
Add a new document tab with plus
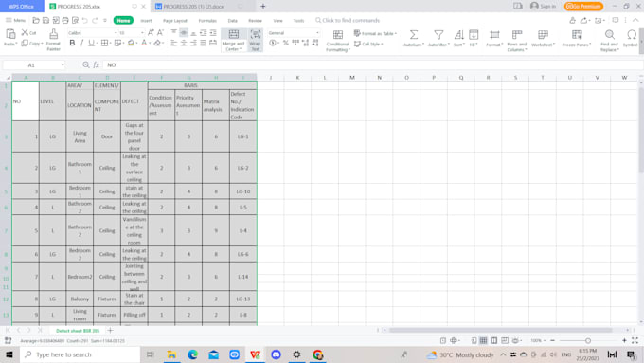tap(263, 7)
